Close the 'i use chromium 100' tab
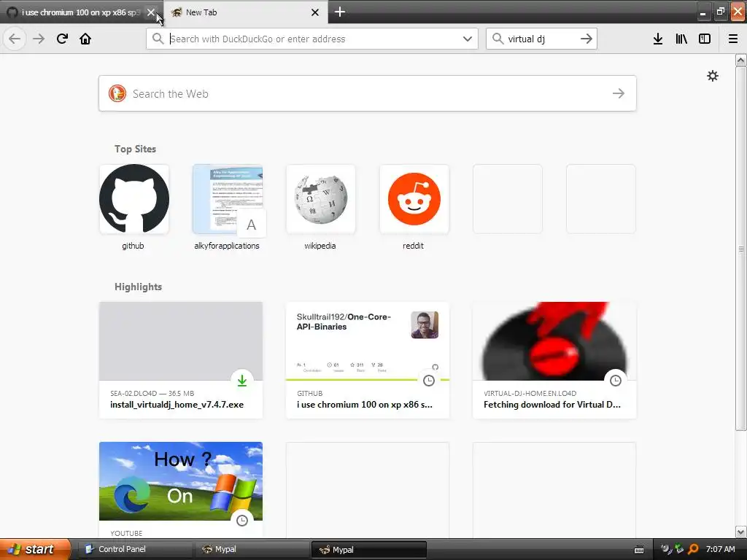 tap(150, 12)
